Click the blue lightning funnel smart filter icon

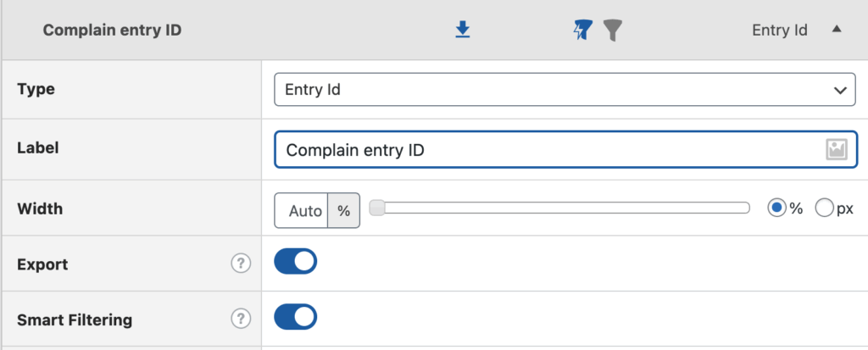point(582,31)
